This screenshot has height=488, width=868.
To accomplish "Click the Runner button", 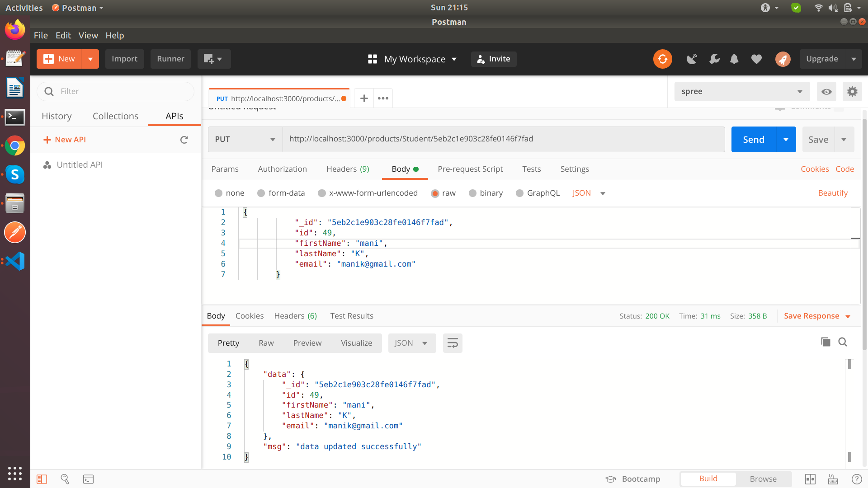I will pyautogui.click(x=170, y=59).
